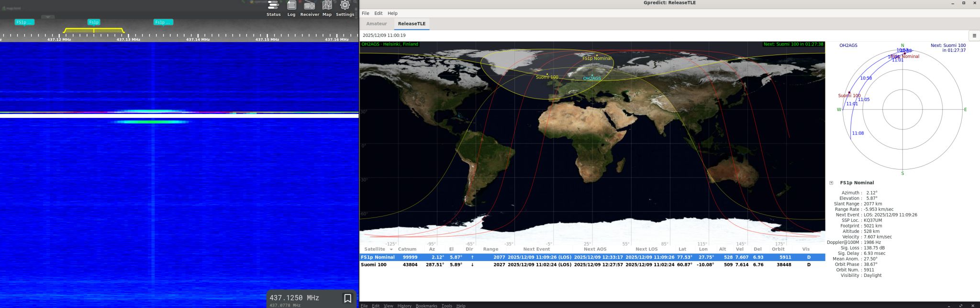Sort satellite list by Range column
Viewport: 980px width, 308px height.
point(490,249)
